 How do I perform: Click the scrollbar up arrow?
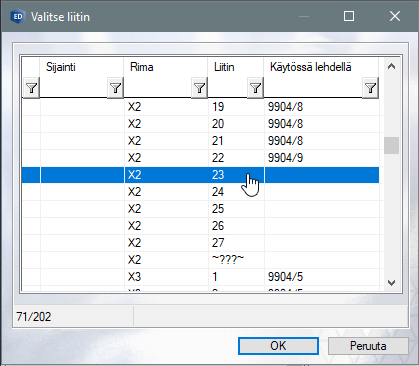coord(391,66)
